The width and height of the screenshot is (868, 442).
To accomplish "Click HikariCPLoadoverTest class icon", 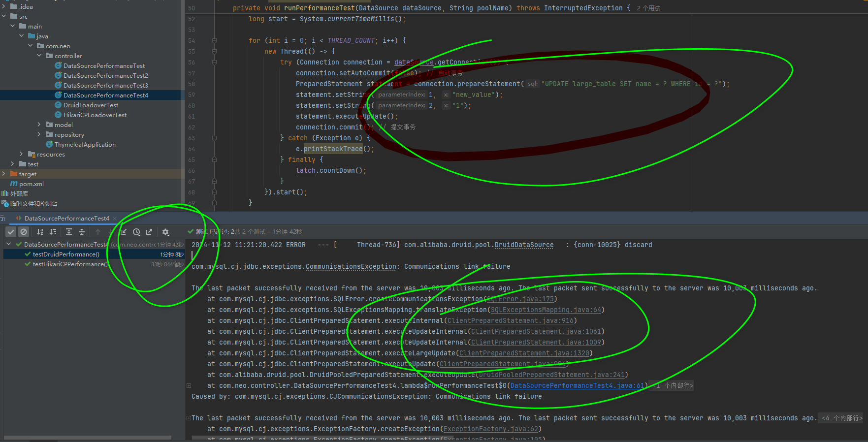I will [58, 115].
